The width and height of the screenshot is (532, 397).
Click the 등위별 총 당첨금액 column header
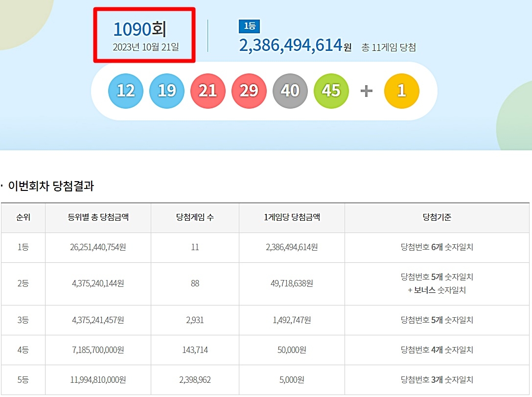[98, 217]
